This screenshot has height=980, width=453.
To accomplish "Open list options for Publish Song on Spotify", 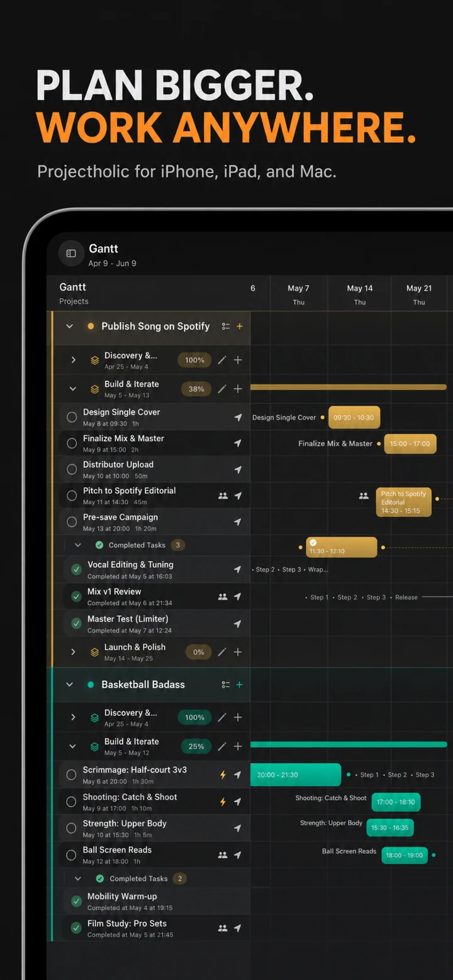I will coord(225,326).
